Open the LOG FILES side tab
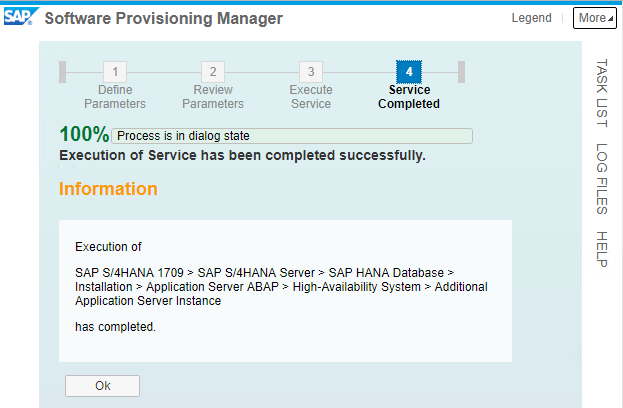623x408 pixels. click(x=602, y=179)
